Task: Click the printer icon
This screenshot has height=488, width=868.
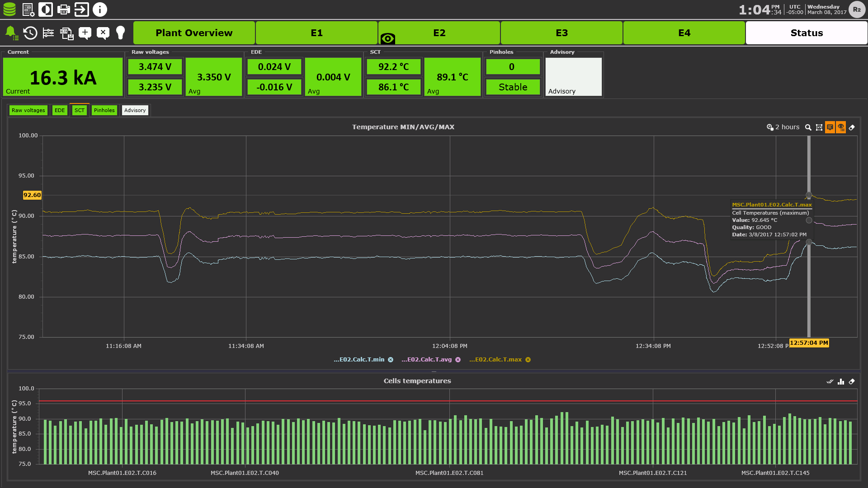Action: tap(64, 9)
